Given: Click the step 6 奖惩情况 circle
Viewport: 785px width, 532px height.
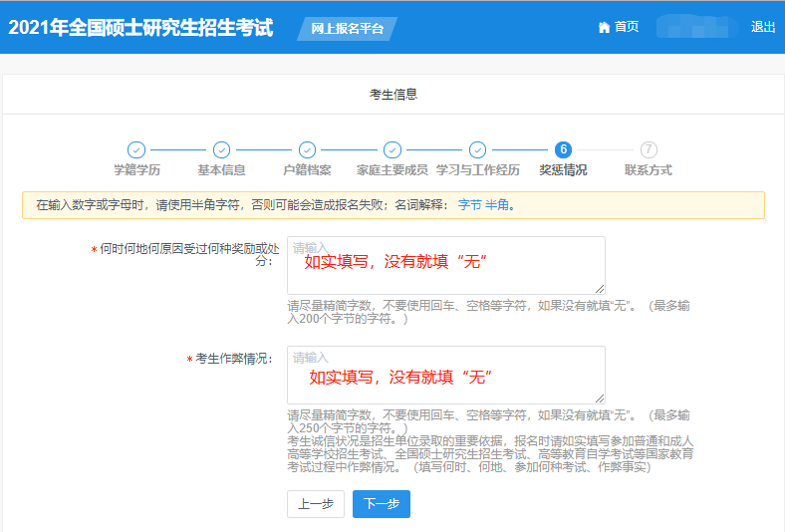Looking at the screenshot, I should click(563, 149).
